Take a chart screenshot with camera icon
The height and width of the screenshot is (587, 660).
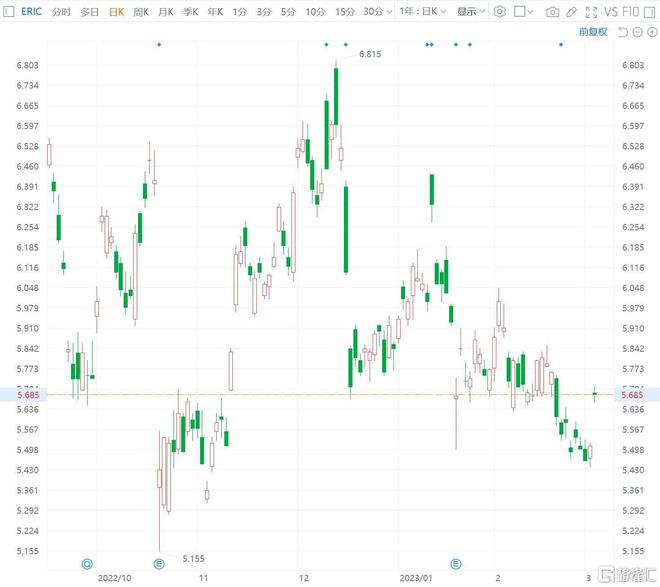point(553,12)
